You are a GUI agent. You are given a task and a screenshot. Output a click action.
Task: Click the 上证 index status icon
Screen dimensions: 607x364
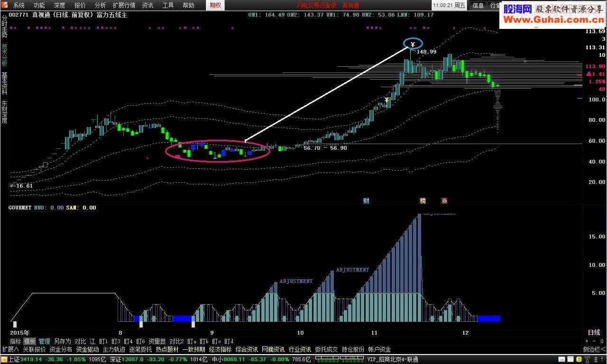coord(4,360)
